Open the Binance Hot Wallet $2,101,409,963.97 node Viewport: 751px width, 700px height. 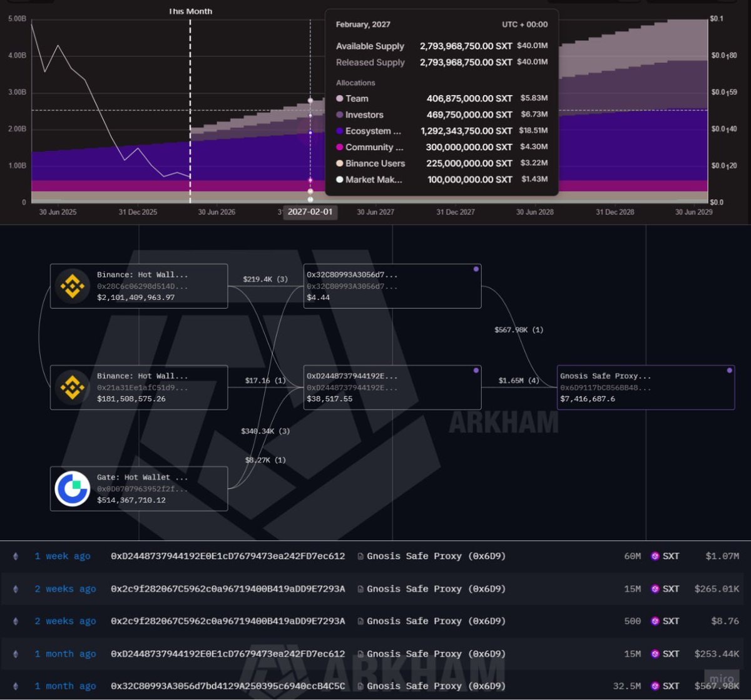139,286
